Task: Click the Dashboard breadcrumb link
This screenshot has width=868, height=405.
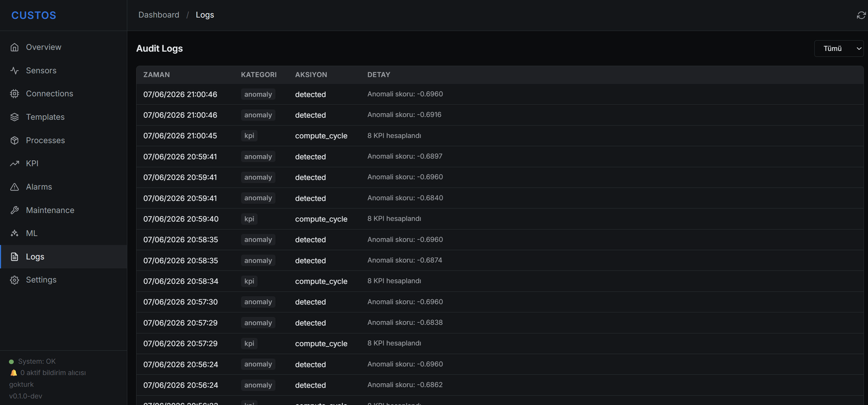Action: (158, 15)
